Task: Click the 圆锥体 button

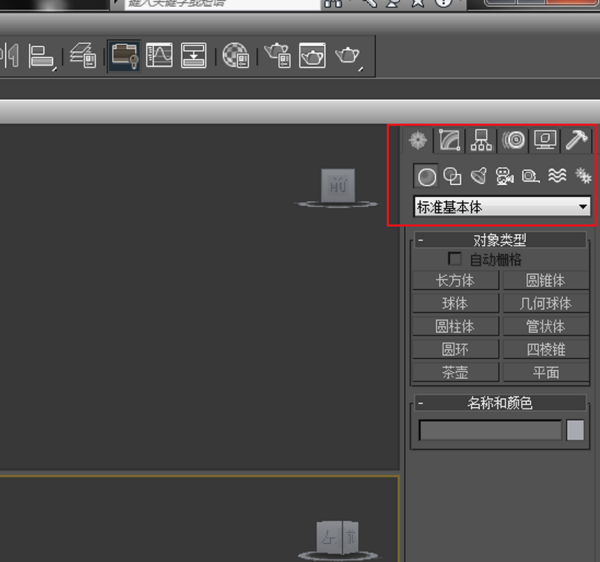Action: tap(546, 281)
